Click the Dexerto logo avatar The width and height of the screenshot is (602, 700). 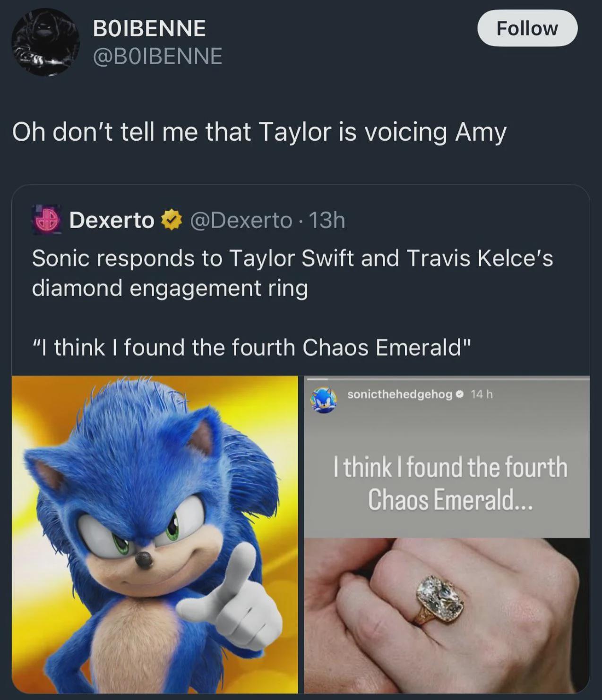click(x=46, y=220)
